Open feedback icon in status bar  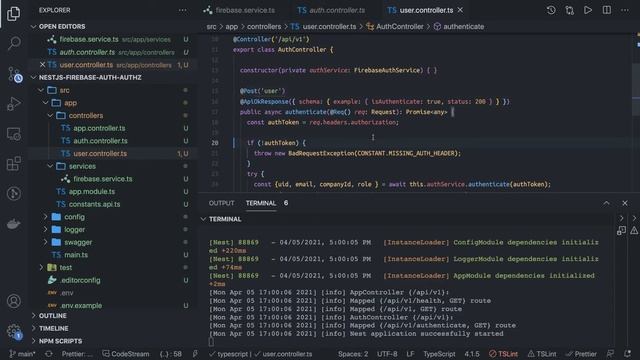[610, 354]
